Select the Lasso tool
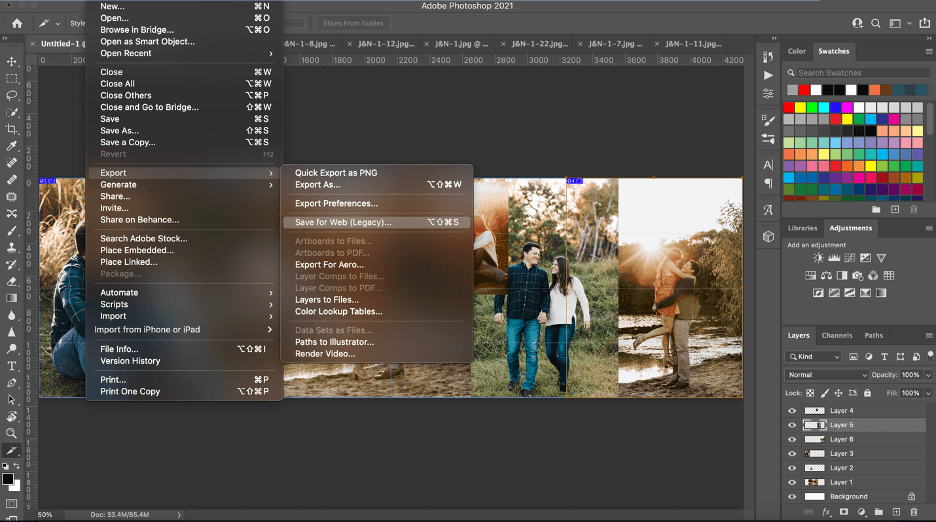 (11, 95)
